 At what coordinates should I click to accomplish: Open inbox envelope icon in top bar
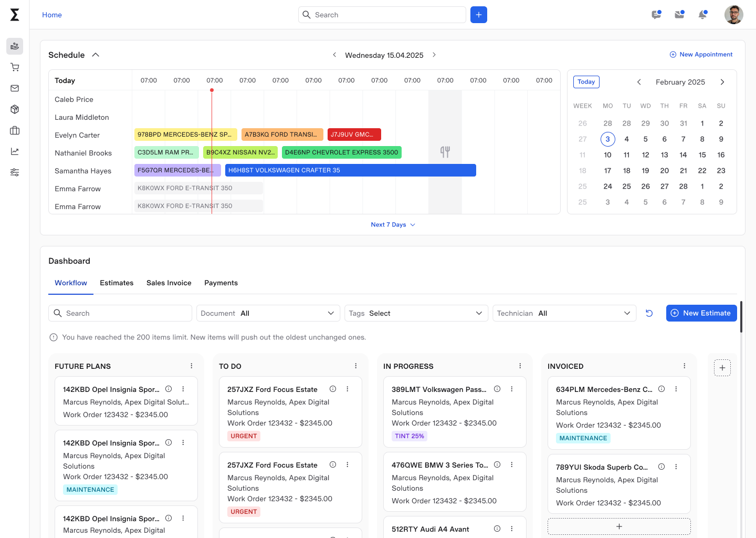679,15
